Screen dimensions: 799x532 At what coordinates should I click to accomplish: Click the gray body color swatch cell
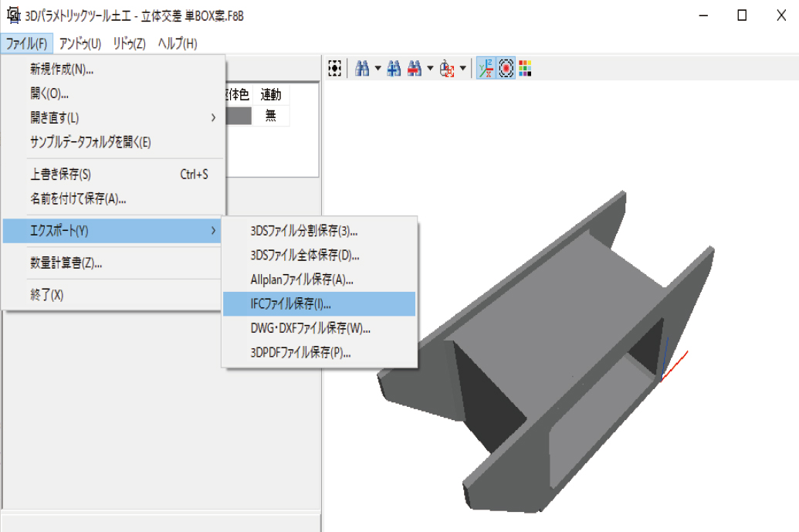click(x=239, y=116)
